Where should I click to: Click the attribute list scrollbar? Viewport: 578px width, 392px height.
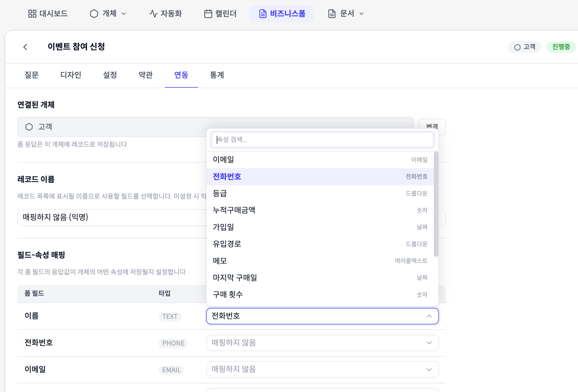(436, 204)
